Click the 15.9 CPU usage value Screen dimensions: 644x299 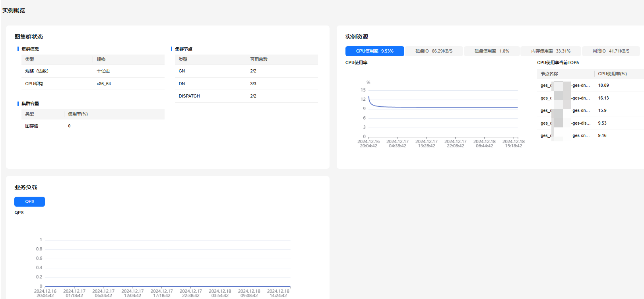coord(602,110)
